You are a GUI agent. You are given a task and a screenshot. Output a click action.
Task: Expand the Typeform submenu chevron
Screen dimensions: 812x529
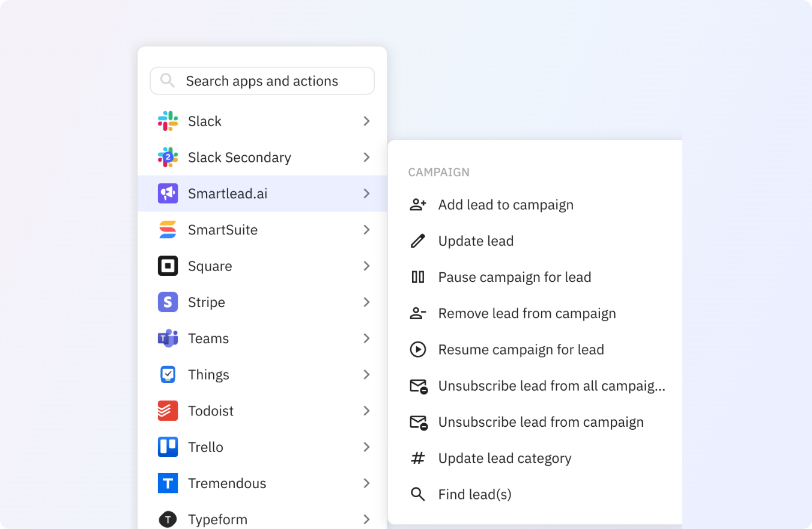pyautogui.click(x=366, y=519)
